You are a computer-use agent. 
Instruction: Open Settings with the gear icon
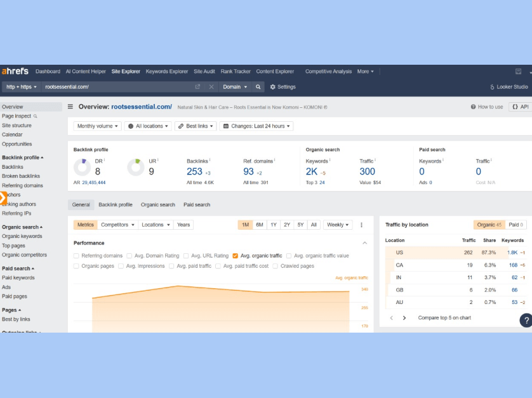click(x=273, y=87)
